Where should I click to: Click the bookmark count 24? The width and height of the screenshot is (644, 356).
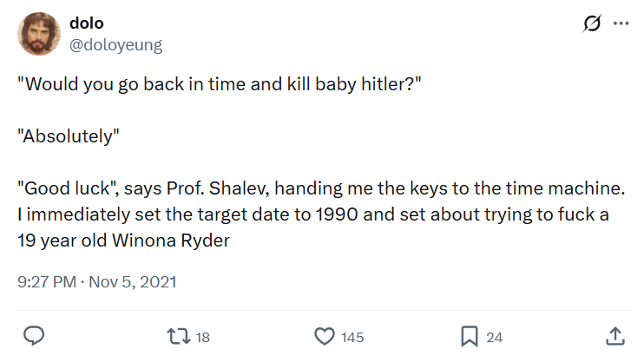(x=495, y=338)
